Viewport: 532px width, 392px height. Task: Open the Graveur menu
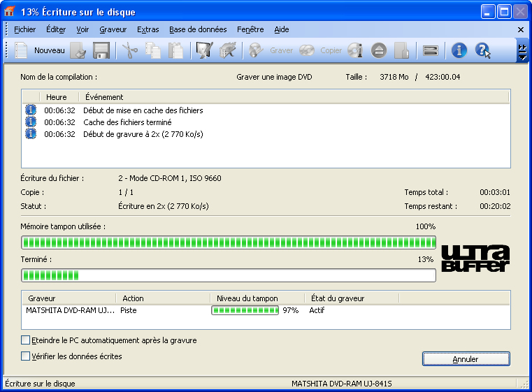113,29
